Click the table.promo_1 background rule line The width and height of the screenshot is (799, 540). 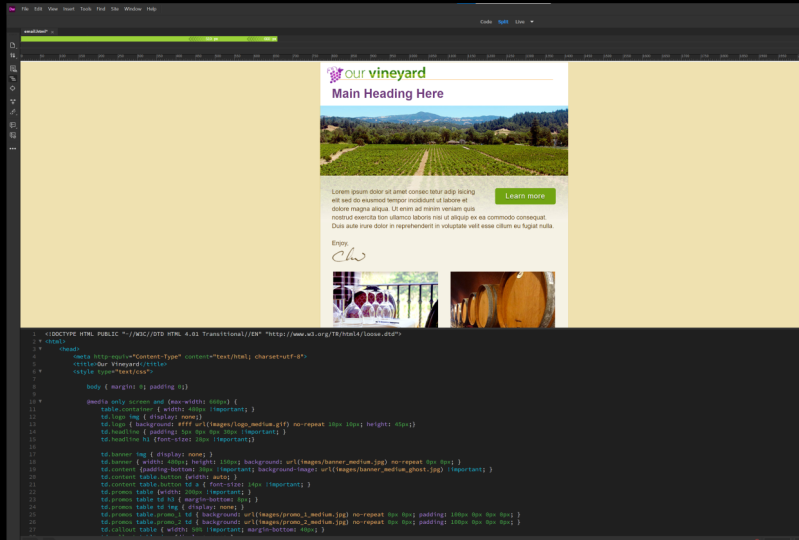[310, 515]
